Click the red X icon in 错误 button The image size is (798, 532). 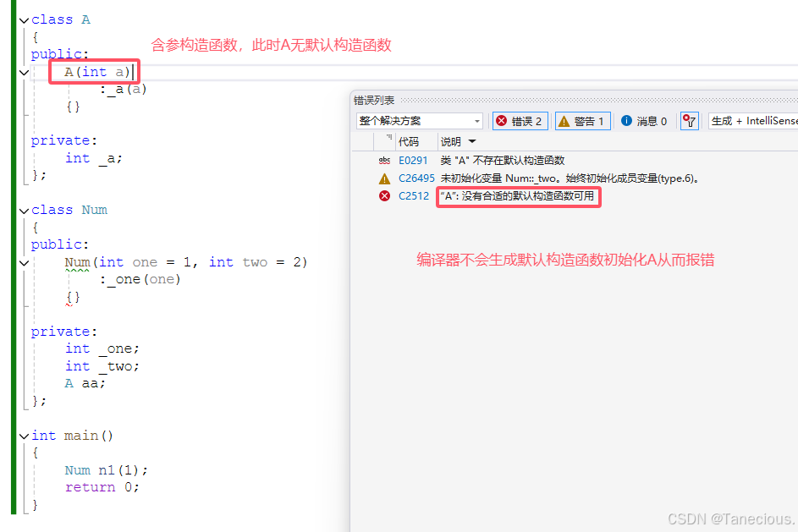501,121
